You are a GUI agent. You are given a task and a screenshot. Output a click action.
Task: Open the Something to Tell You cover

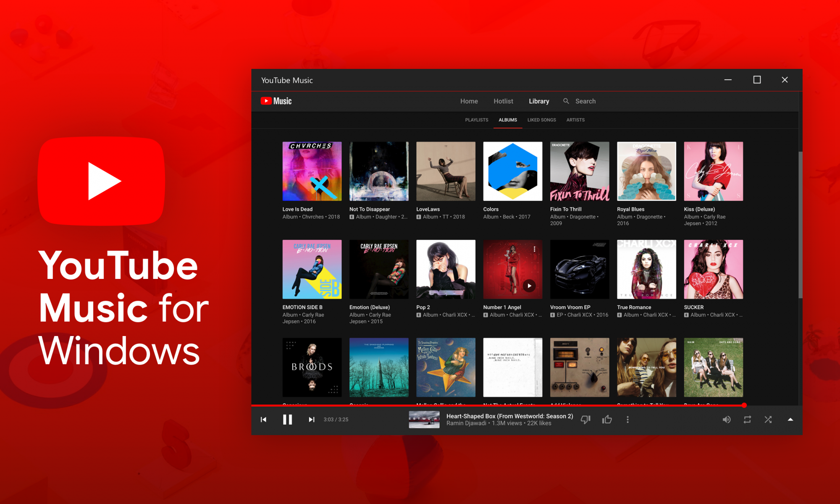tap(646, 367)
